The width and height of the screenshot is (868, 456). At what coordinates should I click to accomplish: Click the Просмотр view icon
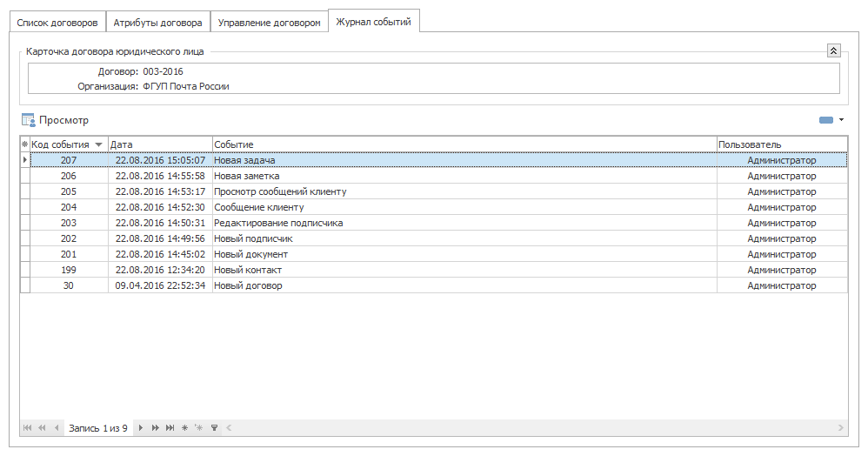(x=28, y=120)
